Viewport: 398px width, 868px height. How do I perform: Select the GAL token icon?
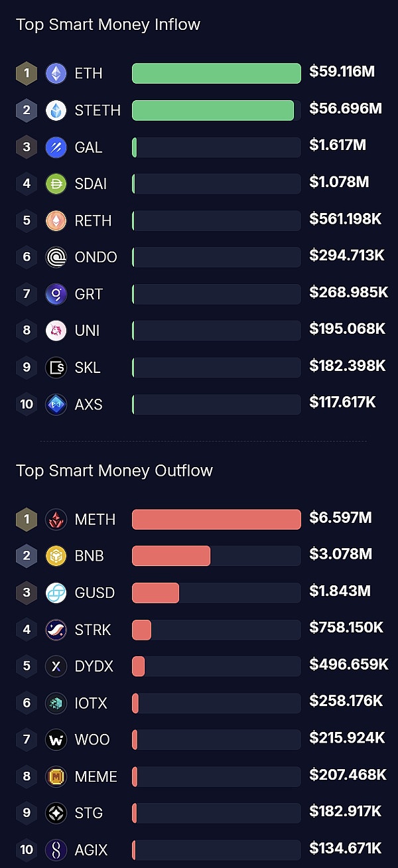point(56,147)
